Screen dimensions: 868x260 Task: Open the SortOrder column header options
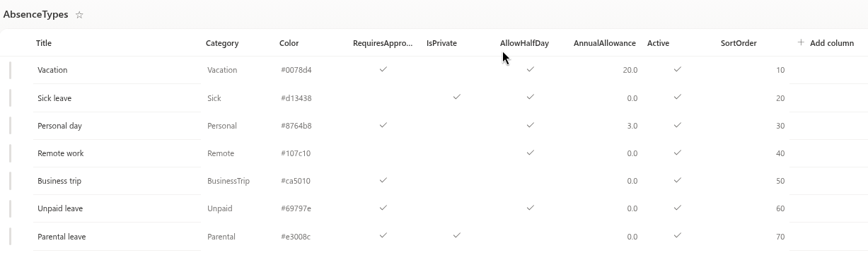click(x=739, y=43)
